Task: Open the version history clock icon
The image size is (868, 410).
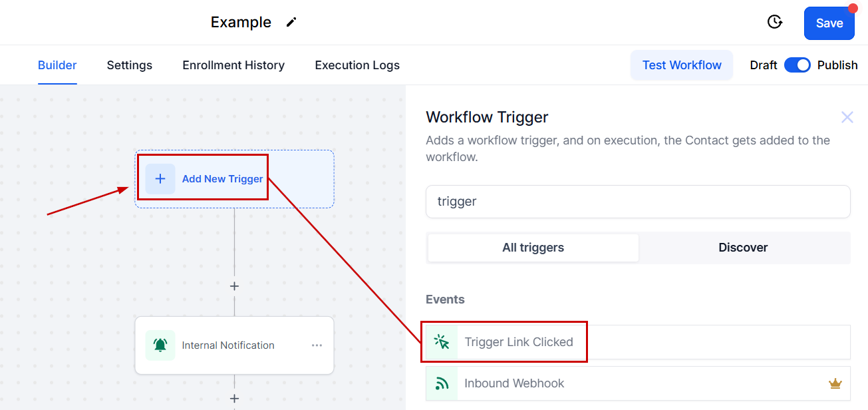Action: [774, 23]
